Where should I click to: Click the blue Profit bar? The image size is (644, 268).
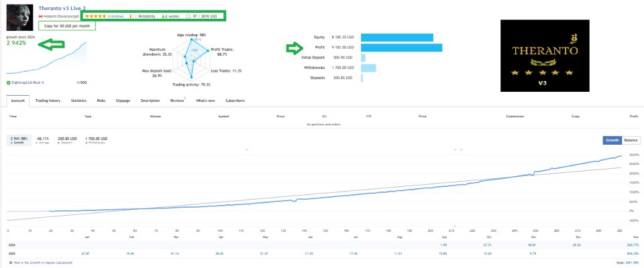(401, 48)
